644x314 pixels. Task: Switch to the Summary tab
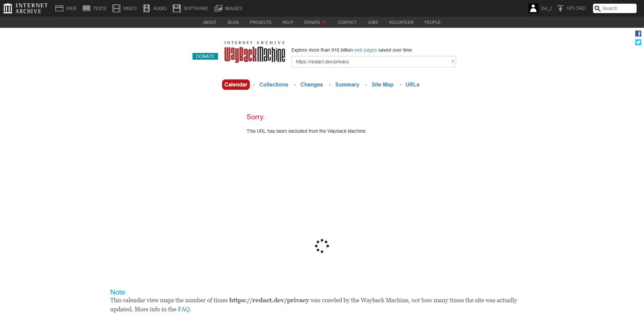coord(347,85)
